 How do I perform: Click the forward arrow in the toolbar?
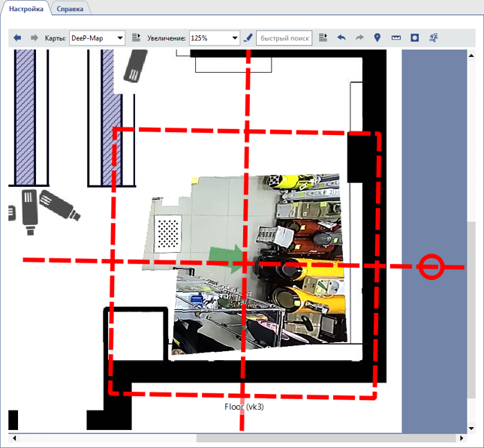click(x=34, y=38)
